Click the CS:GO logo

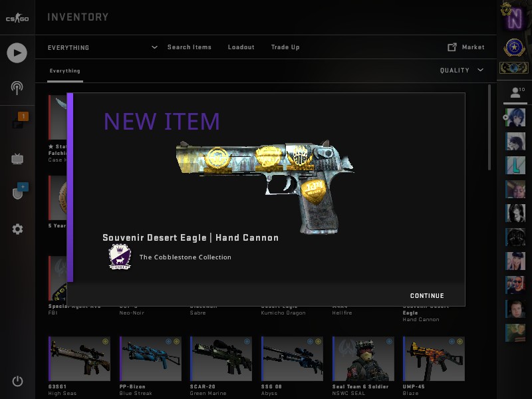[17, 18]
